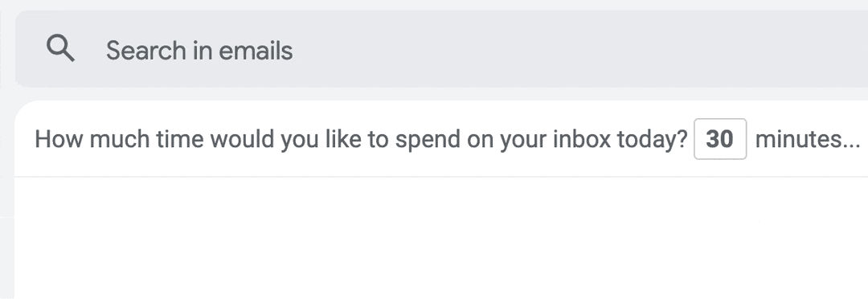Click the number 30 in the time box
868x299 pixels.
coord(719,139)
